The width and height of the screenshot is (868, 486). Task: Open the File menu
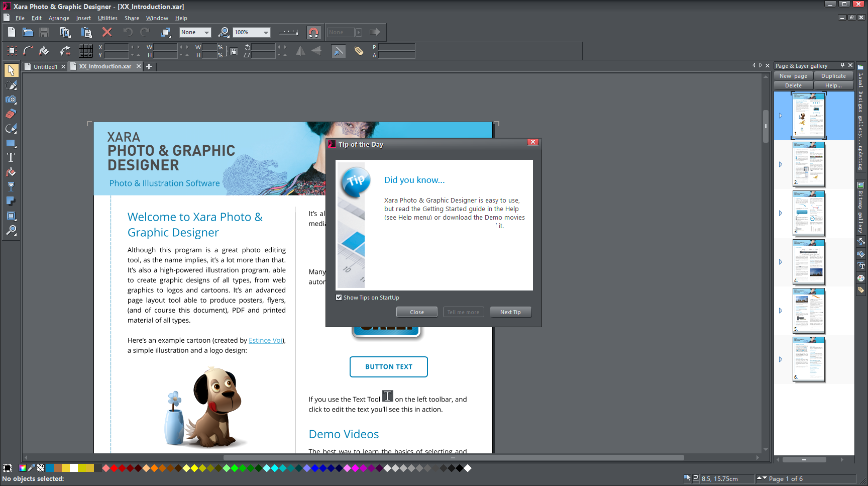tap(20, 18)
